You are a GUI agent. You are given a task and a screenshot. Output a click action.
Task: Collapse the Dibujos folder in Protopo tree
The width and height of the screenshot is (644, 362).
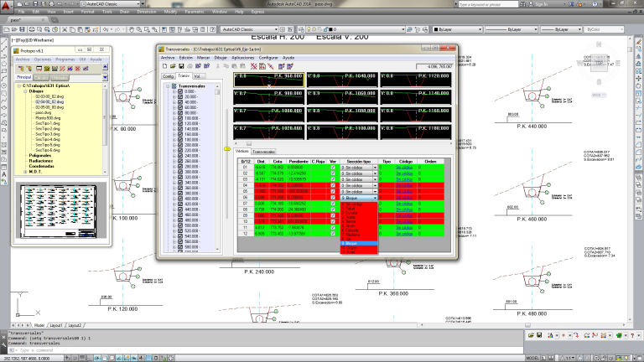coord(25,91)
